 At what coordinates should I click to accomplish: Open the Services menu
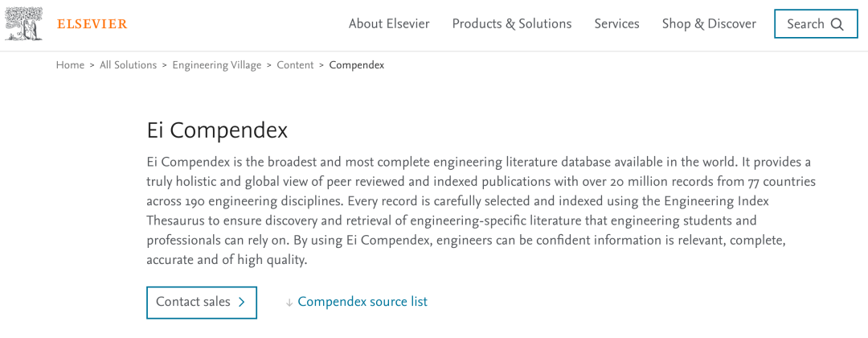(x=616, y=24)
